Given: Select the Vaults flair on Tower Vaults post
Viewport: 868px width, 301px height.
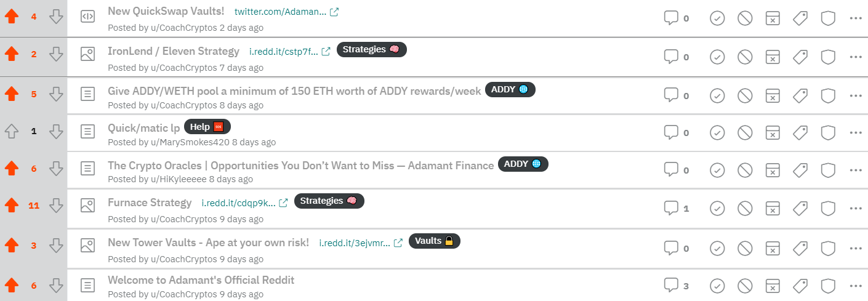Looking at the screenshot, I should (434, 241).
